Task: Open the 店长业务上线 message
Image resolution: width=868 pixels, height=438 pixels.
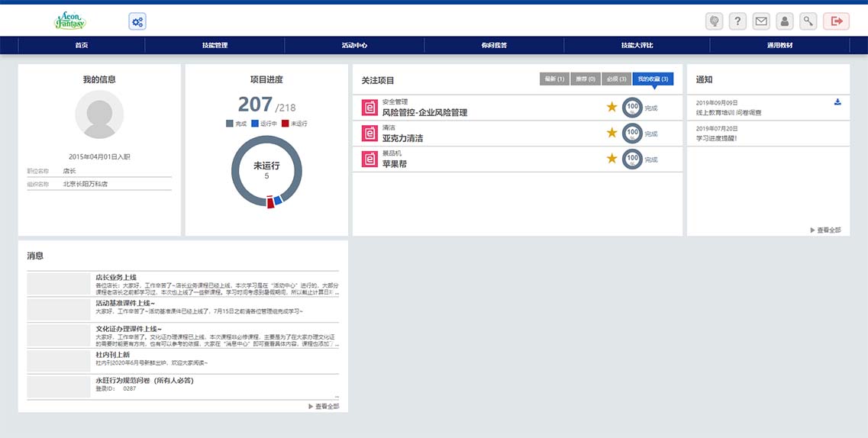Action: [116, 277]
